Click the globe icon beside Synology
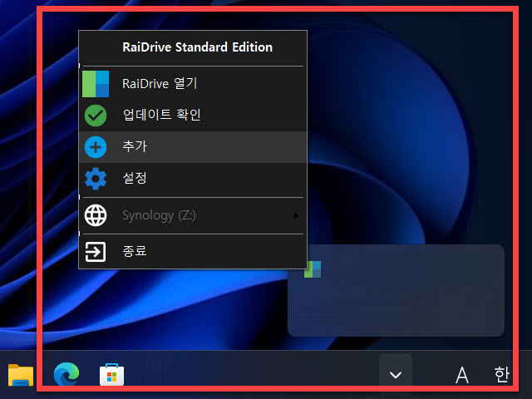Image resolution: width=532 pixels, height=399 pixels. click(96, 215)
